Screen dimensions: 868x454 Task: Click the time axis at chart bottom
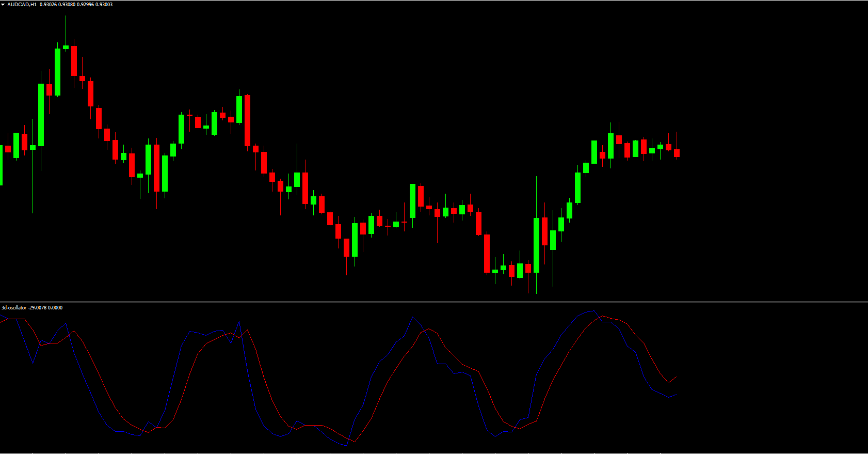point(433,452)
